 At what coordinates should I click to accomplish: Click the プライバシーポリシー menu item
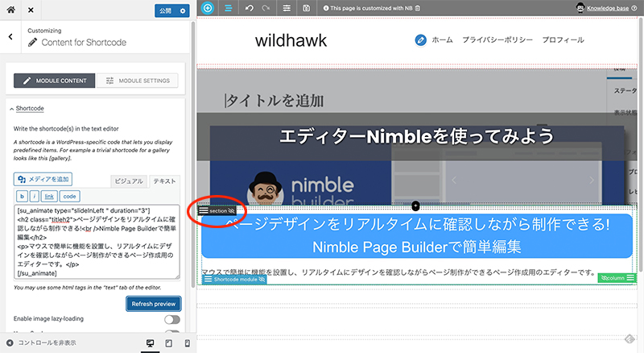coord(497,39)
